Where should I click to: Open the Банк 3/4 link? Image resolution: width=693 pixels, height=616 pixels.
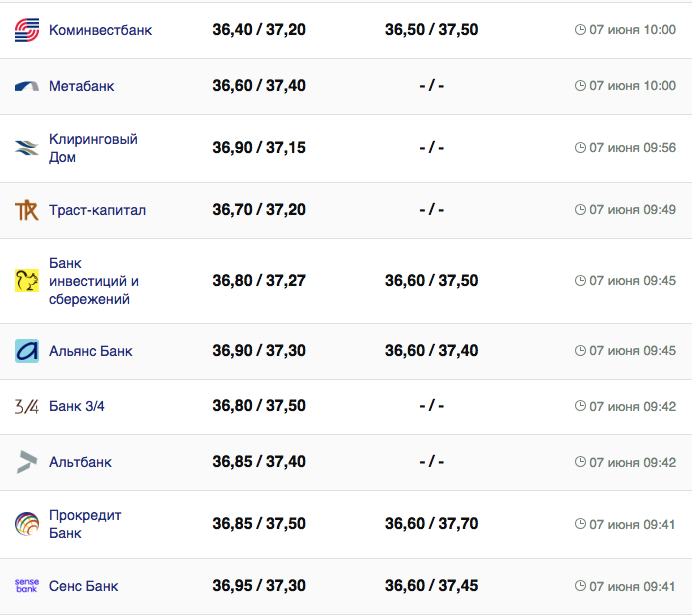pos(77,406)
